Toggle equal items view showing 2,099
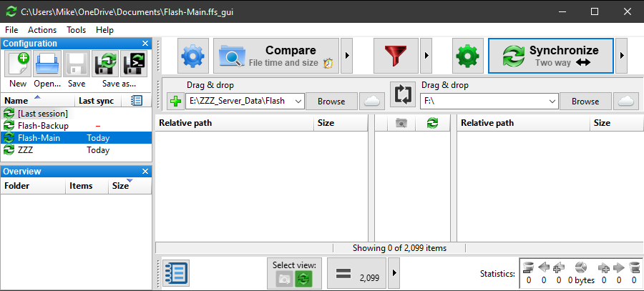Image resolution: width=644 pixels, height=291 pixels. point(356,273)
